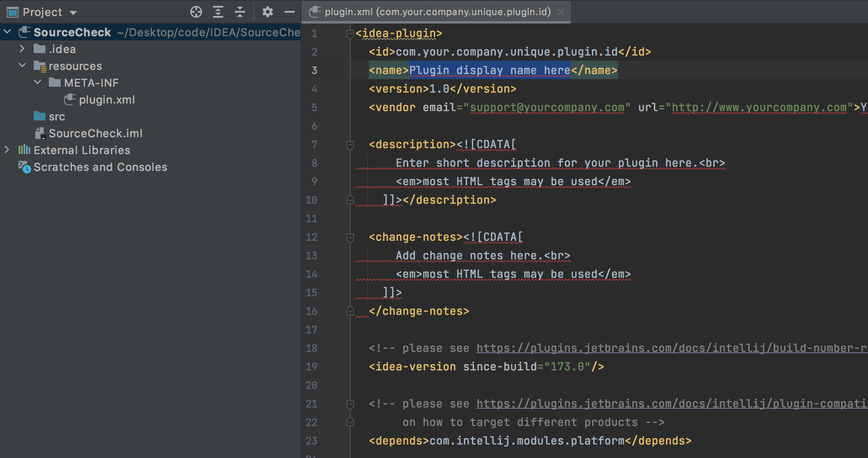The image size is (868, 458).
Task: Click the Collapse All icon in Project toolbar
Action: [x=240, y=12]
